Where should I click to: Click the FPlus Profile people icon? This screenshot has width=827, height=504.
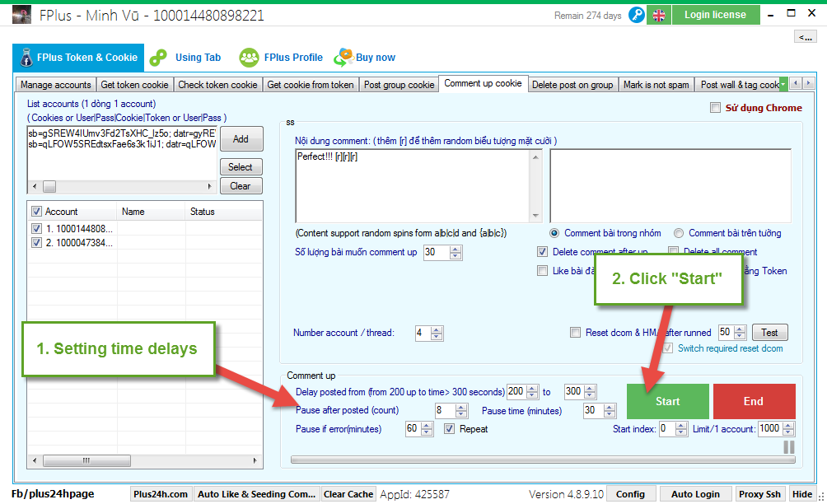[249, 58]
